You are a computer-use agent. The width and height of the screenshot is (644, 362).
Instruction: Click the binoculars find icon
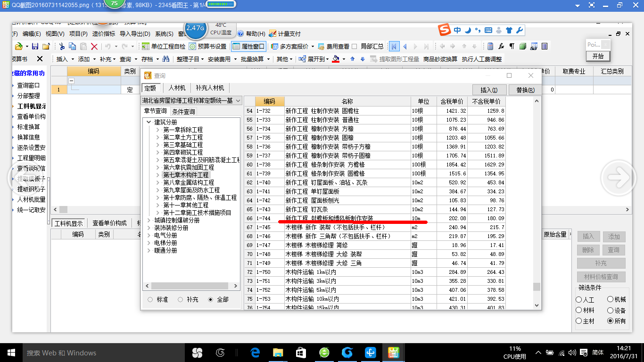(x=166, y=59)
